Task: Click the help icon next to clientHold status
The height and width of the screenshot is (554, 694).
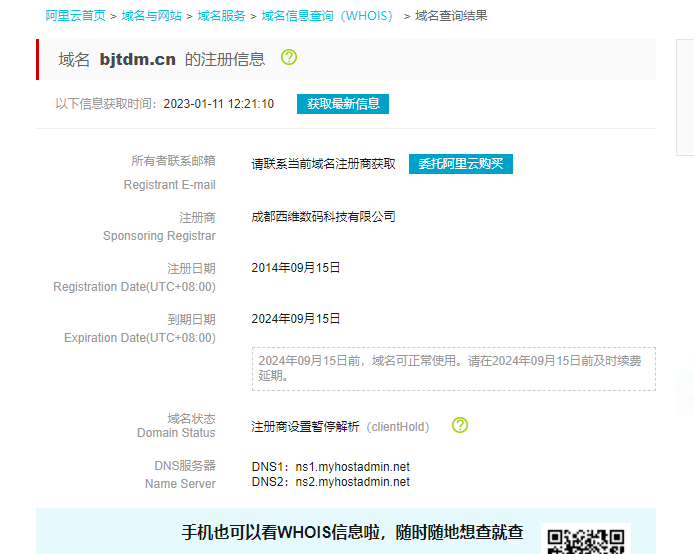Action: click(x=460, y=425)
